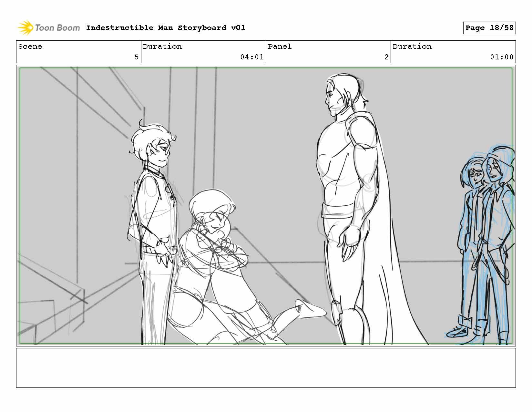Click the storyboard panel sketch image

266,206
